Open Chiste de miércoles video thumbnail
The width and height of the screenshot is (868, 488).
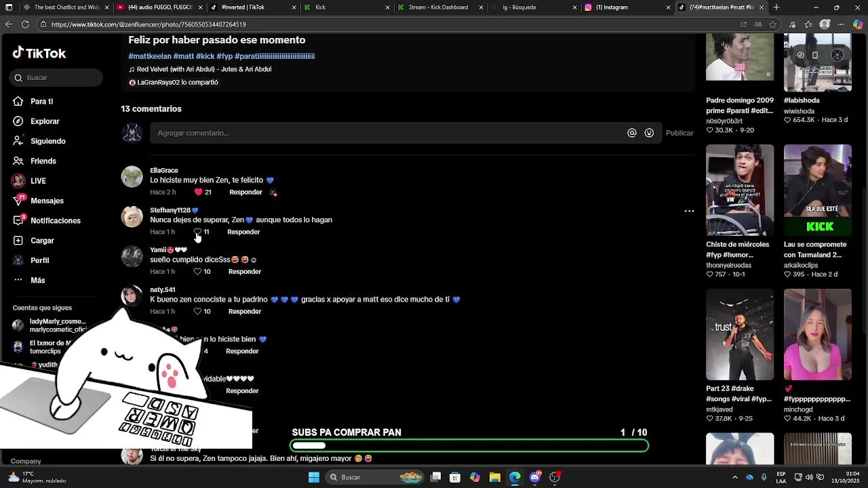[x=740, y=190]
